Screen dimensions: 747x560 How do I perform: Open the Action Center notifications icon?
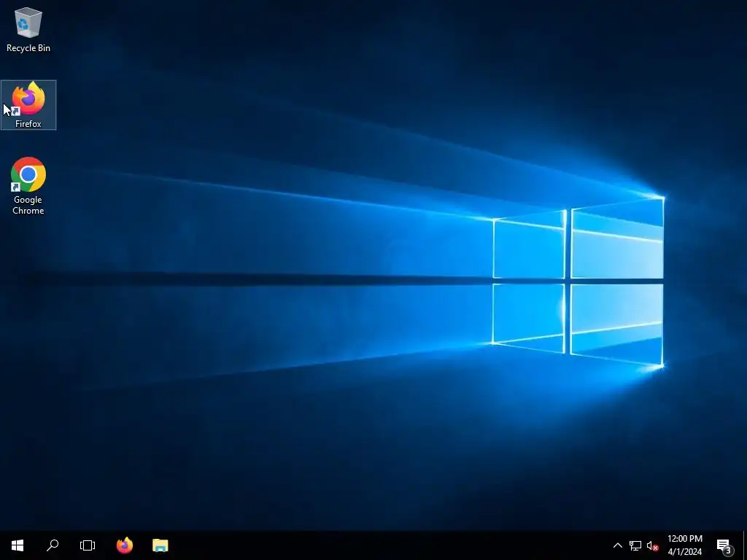click(724, 545)
